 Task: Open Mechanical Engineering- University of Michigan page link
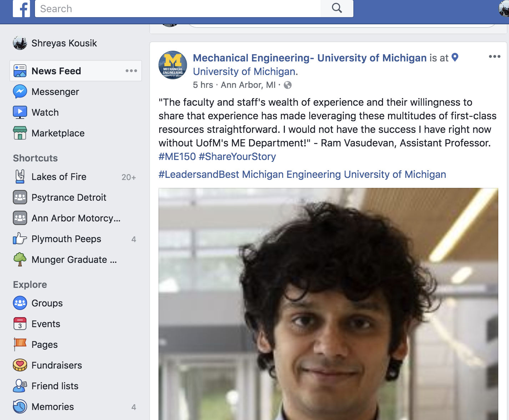tap(310, 58)
